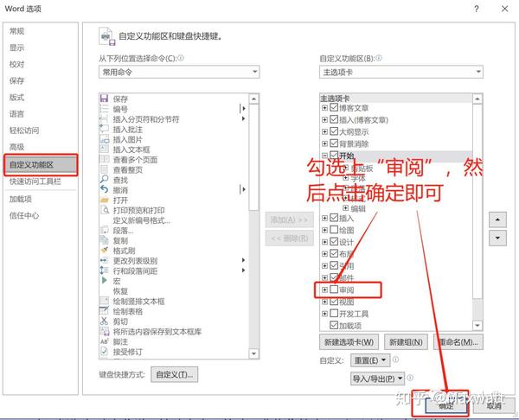Click the Line and Paragraph Spacing icon
The height and width of the screenshot is (420, 519).
tap(105, 270)
